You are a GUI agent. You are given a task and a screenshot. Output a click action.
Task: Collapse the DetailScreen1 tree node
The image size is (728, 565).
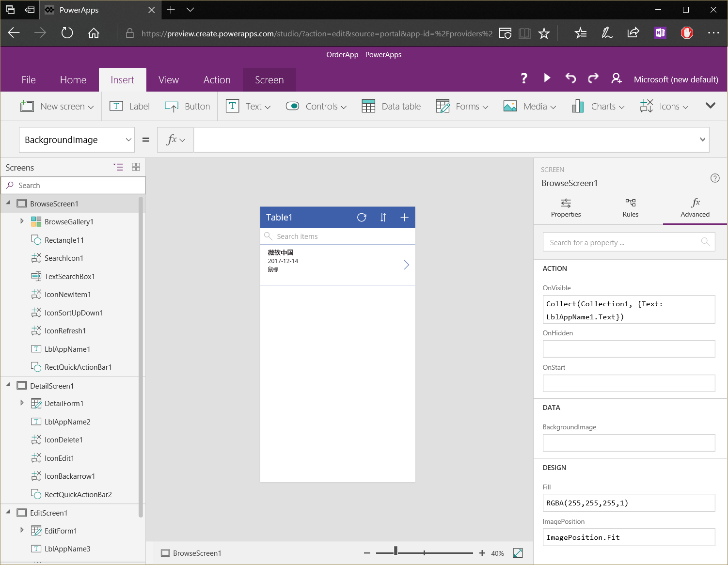8,385
